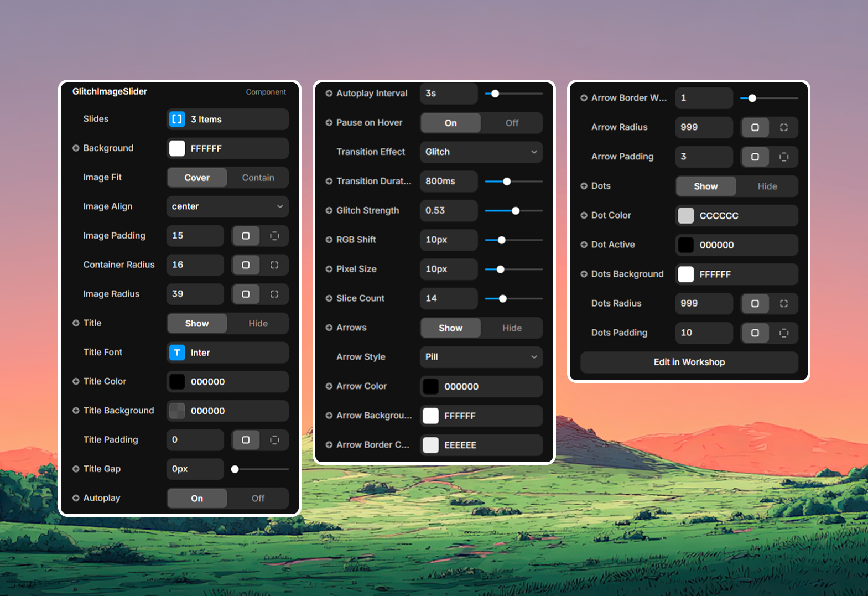Screen dimensions: 868x596
Task: Click the plus icon next to Autoplay
Action: [x=76, y=498]
